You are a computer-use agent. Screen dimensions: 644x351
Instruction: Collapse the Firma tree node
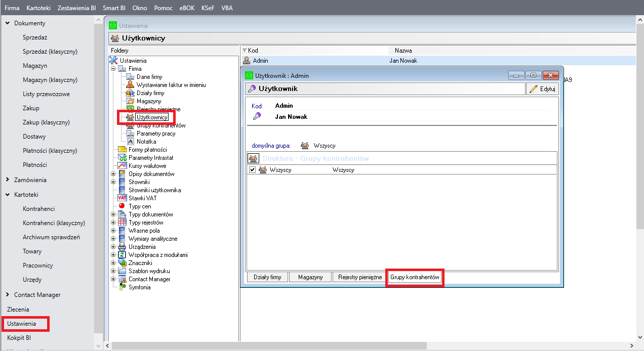coord(113,69)
